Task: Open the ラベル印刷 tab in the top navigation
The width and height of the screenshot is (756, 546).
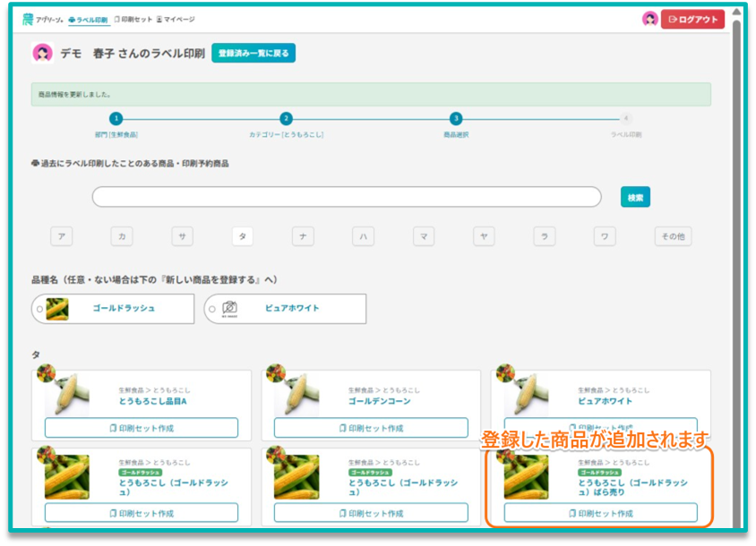Action: [x=88, y=20]
